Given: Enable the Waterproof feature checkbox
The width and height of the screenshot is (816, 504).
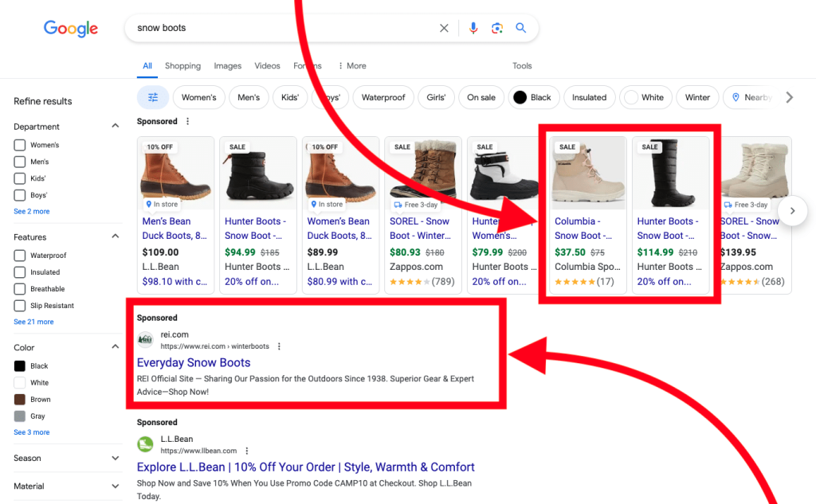Looking at the screenshot, I should tap(20, 256).
